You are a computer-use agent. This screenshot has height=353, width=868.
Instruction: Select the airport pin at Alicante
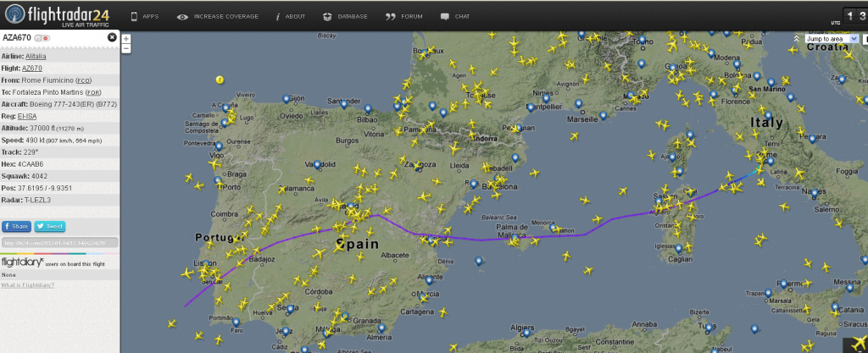pos(429,280)
